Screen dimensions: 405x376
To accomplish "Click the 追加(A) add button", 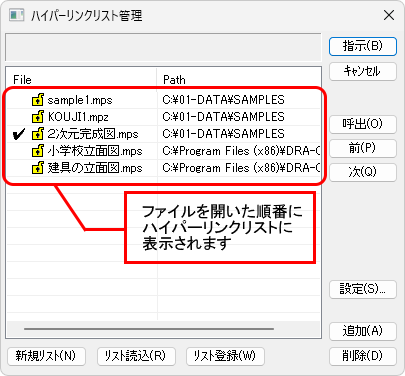I will click(363, 331).
